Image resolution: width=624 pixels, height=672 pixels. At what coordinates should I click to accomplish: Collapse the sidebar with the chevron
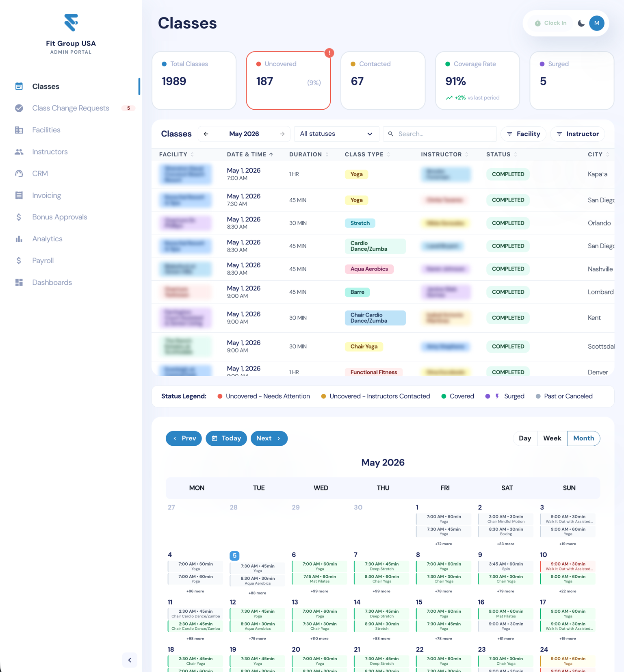point(130,660)
